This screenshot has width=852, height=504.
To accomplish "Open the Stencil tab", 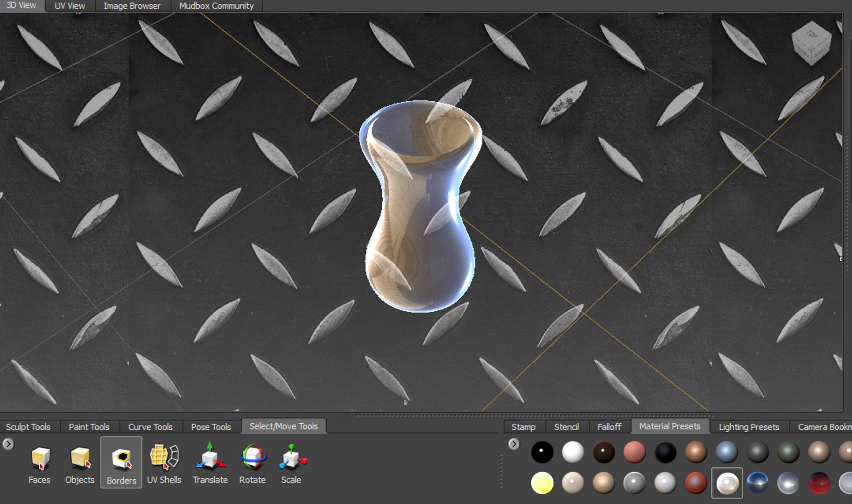I will (566, 427).
